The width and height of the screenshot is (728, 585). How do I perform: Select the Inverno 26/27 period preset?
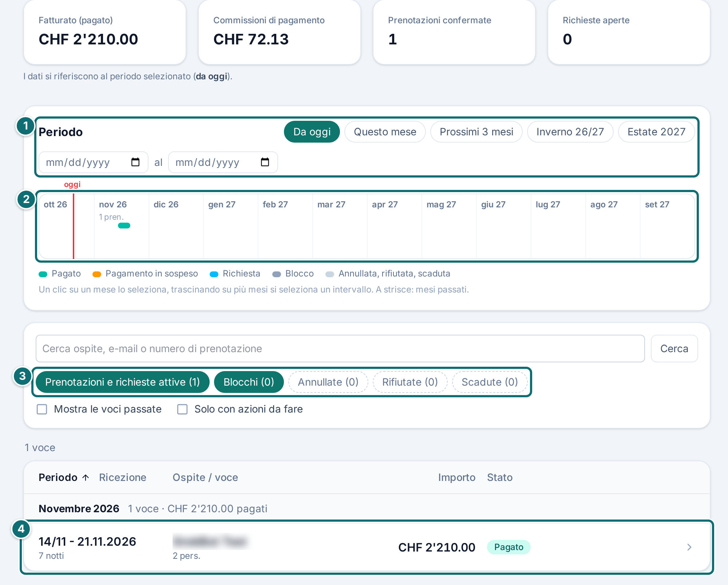click(x=570, y=132)
